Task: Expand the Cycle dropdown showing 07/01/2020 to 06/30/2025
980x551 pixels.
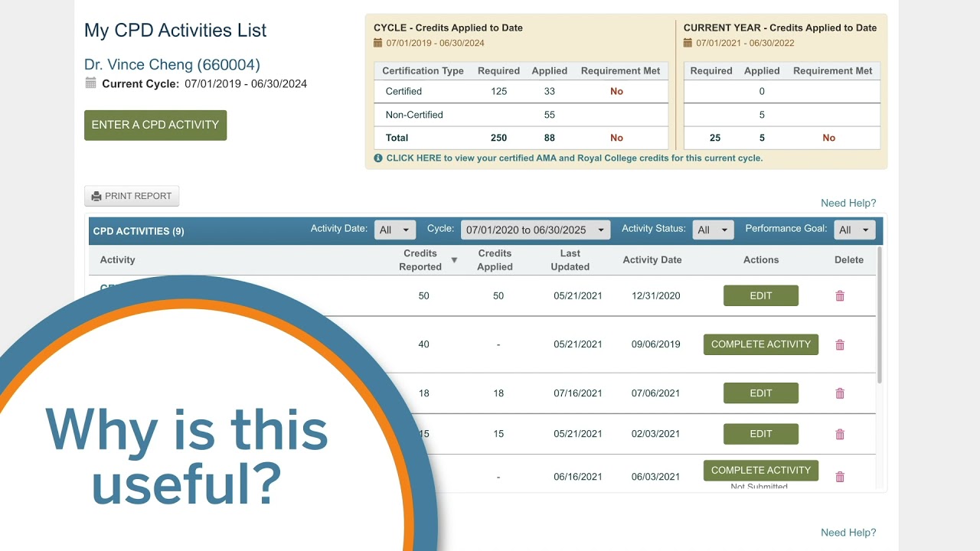Action: [x=536, y=230]
